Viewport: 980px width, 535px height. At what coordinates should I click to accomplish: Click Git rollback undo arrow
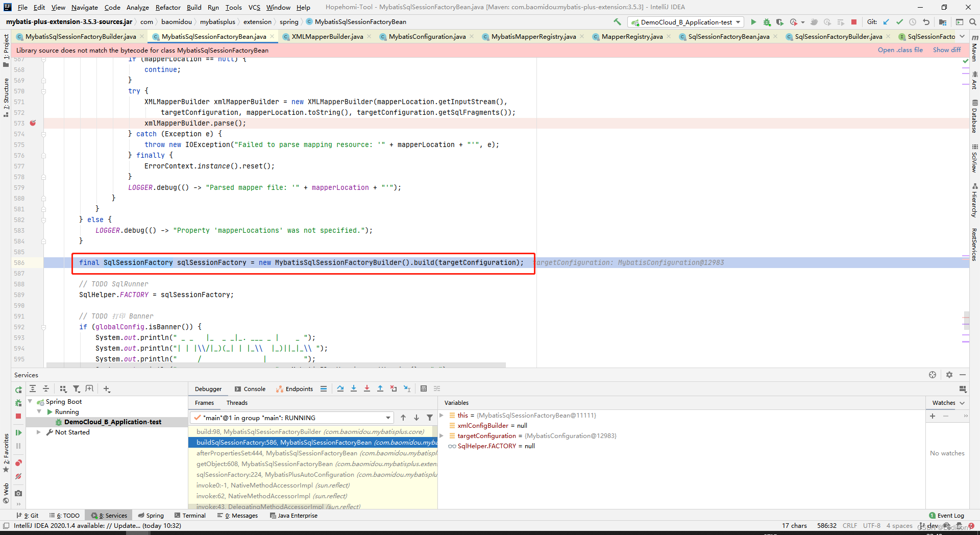point(926,22)
